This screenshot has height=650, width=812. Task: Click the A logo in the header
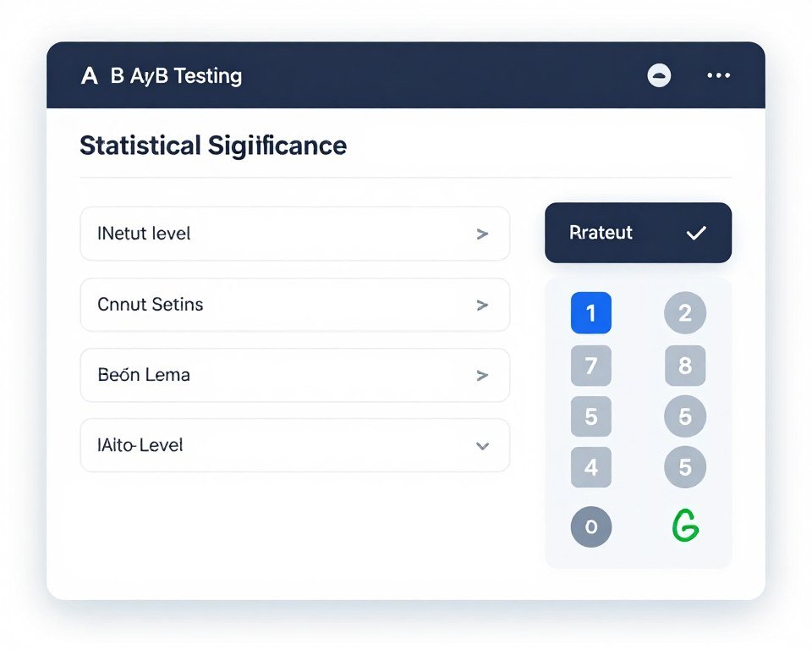89,76
